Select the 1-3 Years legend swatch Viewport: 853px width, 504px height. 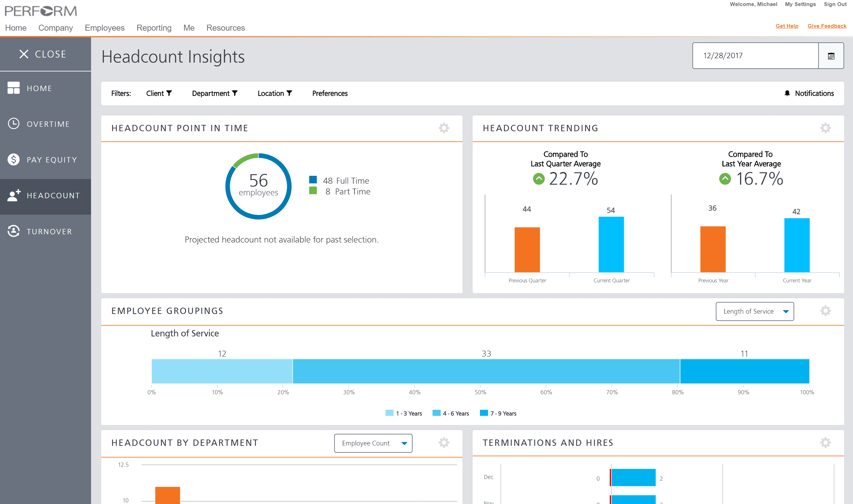(x=390, y=413)
